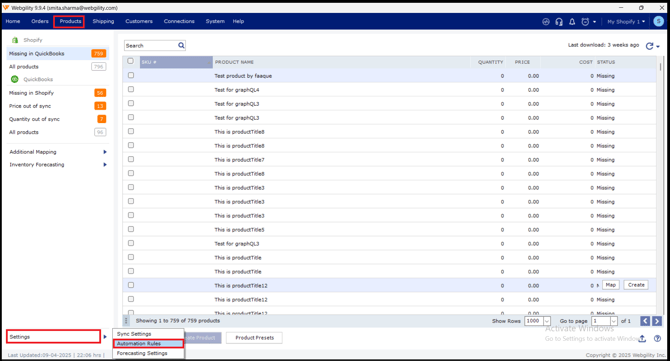Expand Additional Mapping submenu

click(x=105, y=152)
